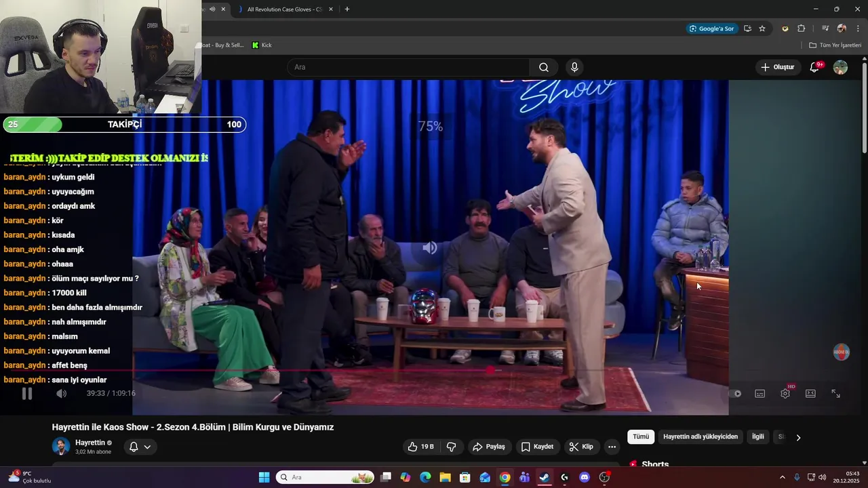Dislike the video with thumbs down icon
The width and height of the screenshot is (868, 488).
pos(451,447)
